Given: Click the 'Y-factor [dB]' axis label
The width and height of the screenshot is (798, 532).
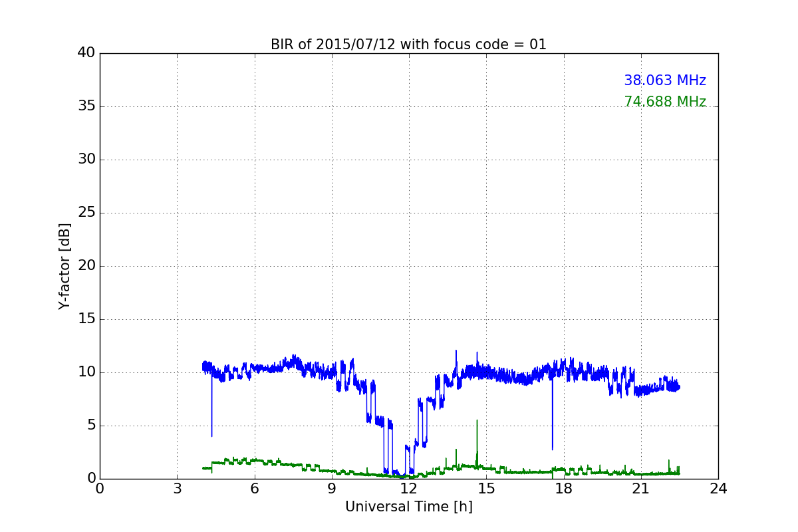Looking at the screenshot, I should 65,266.
